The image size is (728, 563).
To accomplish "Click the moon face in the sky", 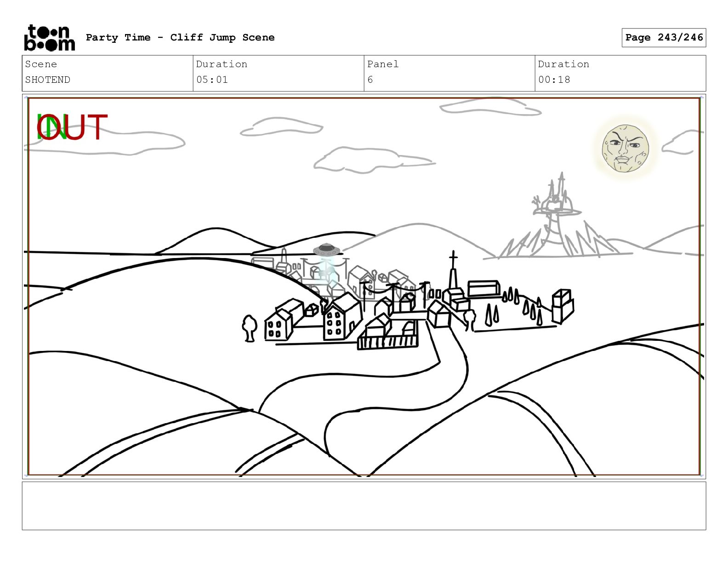I will [625, 148].
